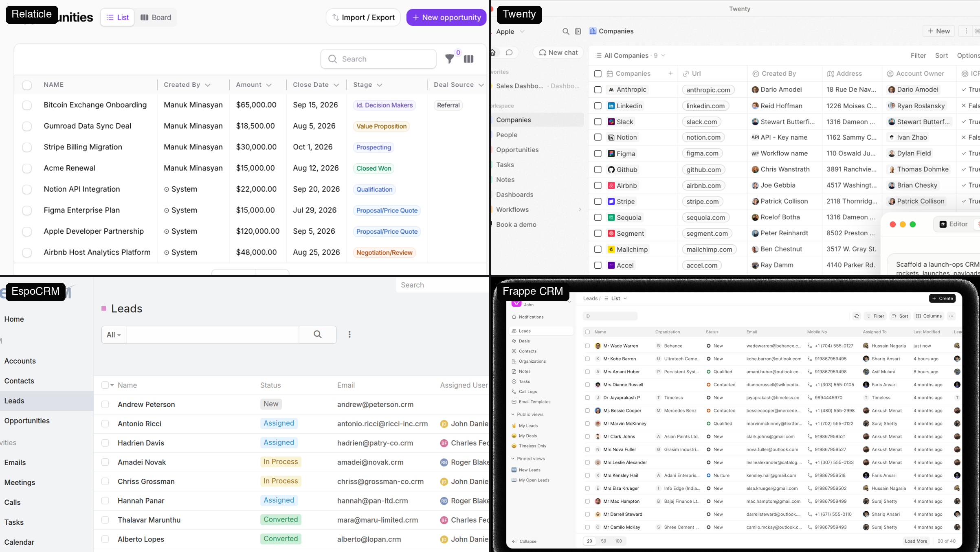The image size is (980, 552).
Task: Click the Collapse sidebar control in Frappe CRM
Action: coord(524,541)
